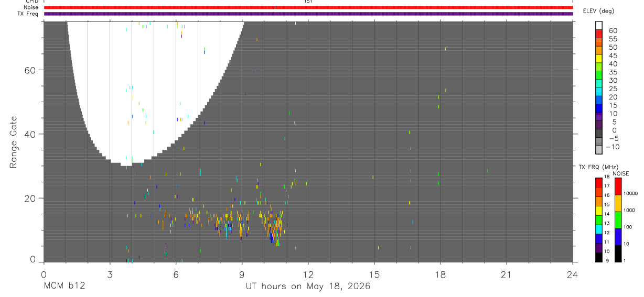Click the '10000' label on NOISE scale
This screenshot has width=644, height=297.
click(x=630, y=193)
